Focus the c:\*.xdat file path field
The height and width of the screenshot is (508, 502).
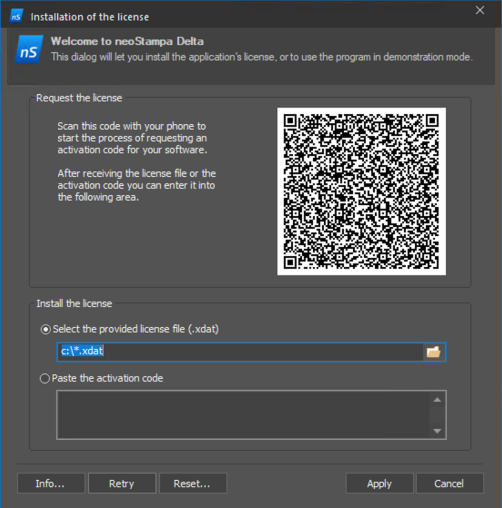tap(240, 352)
